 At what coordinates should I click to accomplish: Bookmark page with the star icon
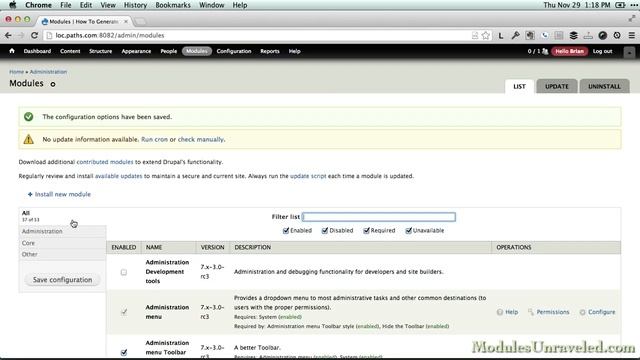click(x=485, y=36)
